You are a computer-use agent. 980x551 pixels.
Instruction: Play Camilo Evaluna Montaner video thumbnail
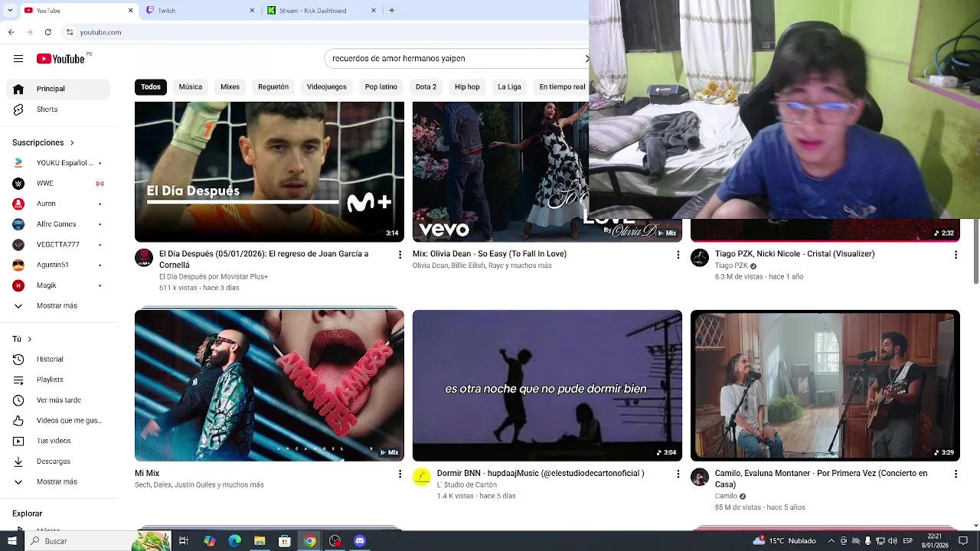(825, 386)
